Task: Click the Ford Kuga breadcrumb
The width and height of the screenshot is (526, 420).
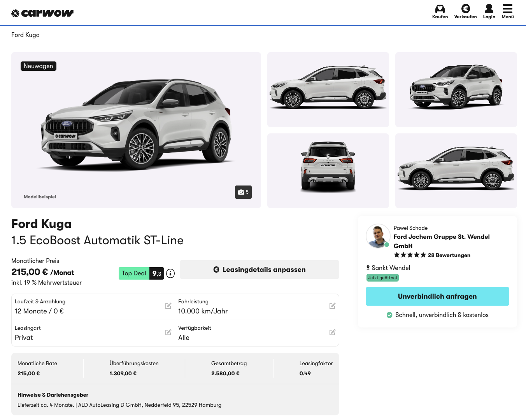Action: [x=25, y=35]
